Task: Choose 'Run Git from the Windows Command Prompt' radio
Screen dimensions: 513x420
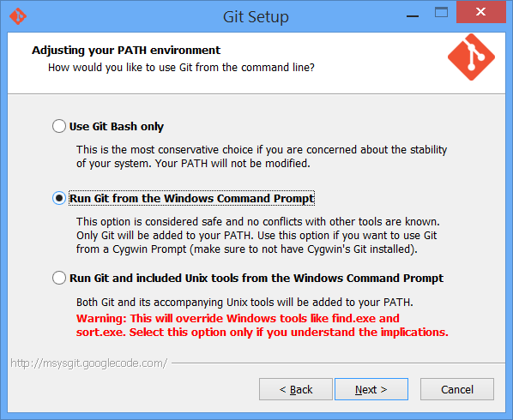Action: (x=59, y=198)
